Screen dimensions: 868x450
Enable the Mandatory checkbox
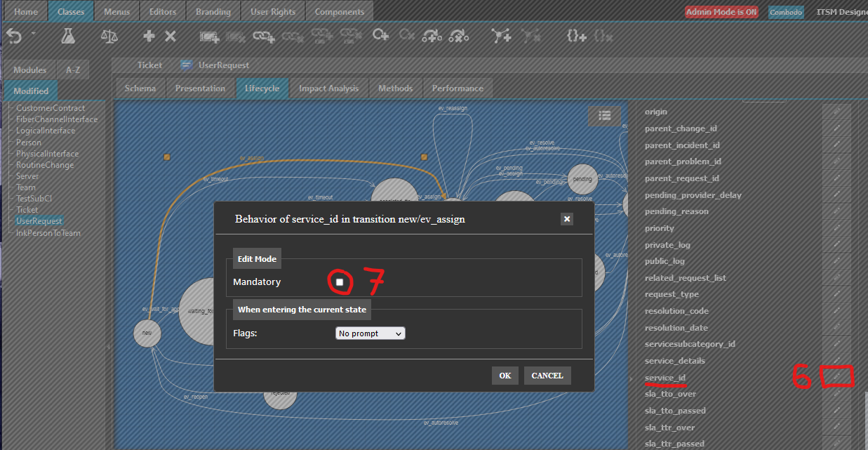(340, 282)
